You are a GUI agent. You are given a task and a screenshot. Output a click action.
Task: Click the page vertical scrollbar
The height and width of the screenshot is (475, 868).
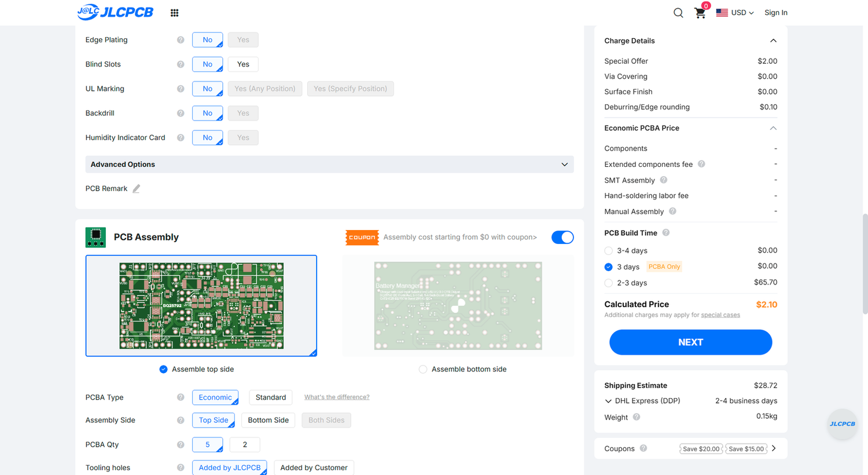(x=865, y=264)
